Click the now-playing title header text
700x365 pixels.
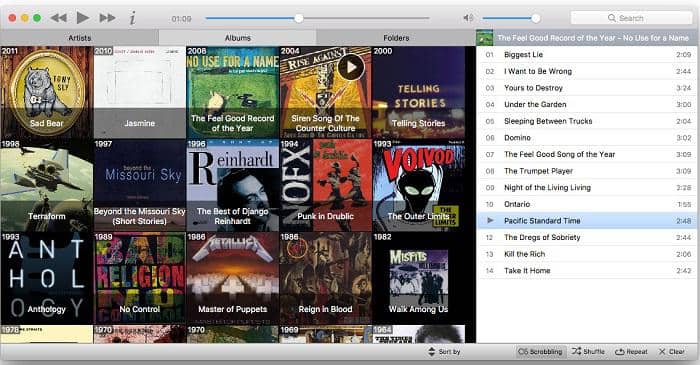coord(593,38)
